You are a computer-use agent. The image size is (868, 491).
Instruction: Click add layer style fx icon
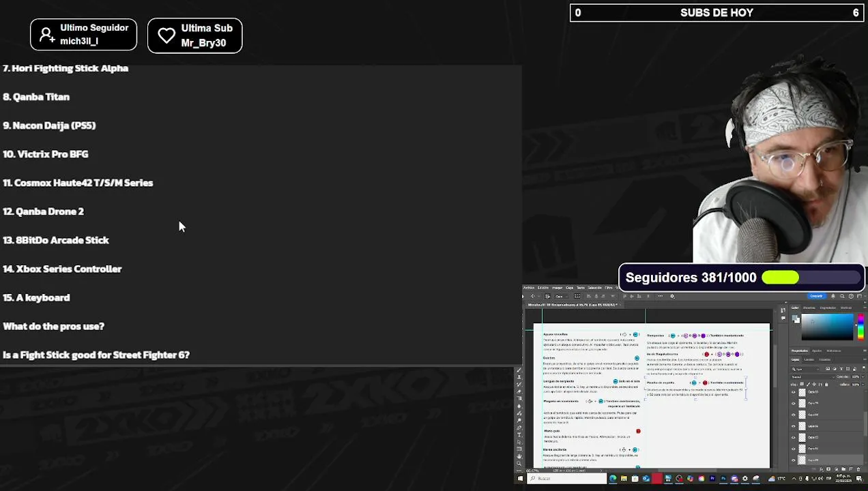[x=822, y=469]
